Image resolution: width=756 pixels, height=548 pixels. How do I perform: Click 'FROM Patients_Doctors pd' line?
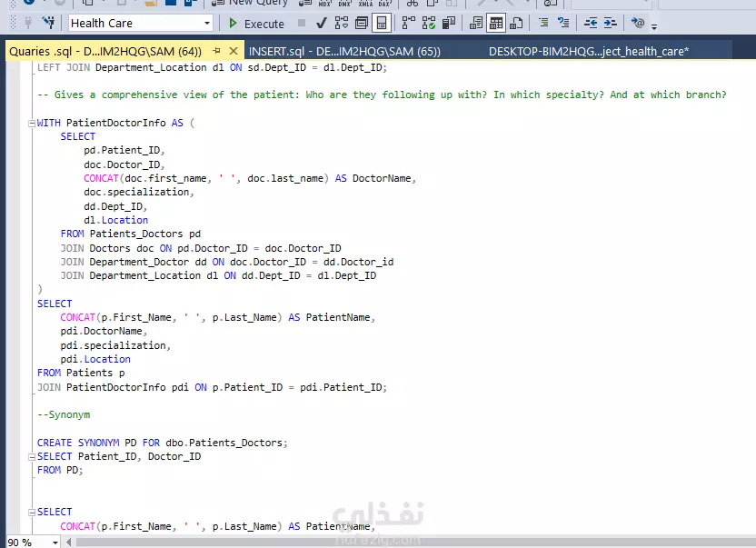pos(131,234)
